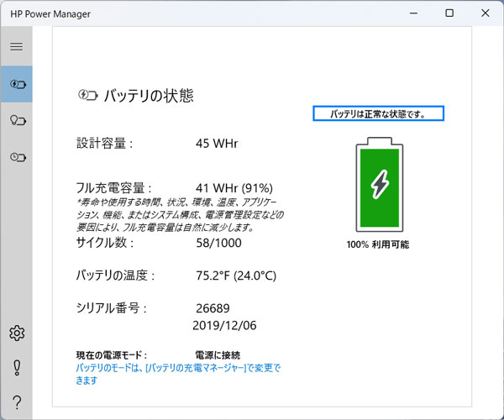This screenshot has height=420, width=504.
Task: Open help with the question mark icon
Action: click(x=16, y=402)
